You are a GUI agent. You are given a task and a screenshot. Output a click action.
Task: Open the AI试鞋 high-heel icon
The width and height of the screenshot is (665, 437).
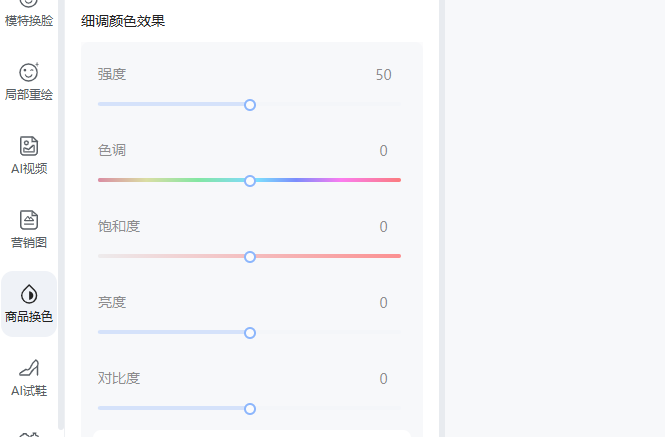coord(29,368)
